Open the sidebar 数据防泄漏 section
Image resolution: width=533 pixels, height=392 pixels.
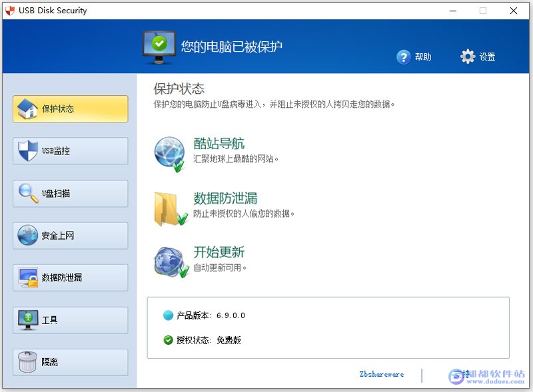point(71,278)
